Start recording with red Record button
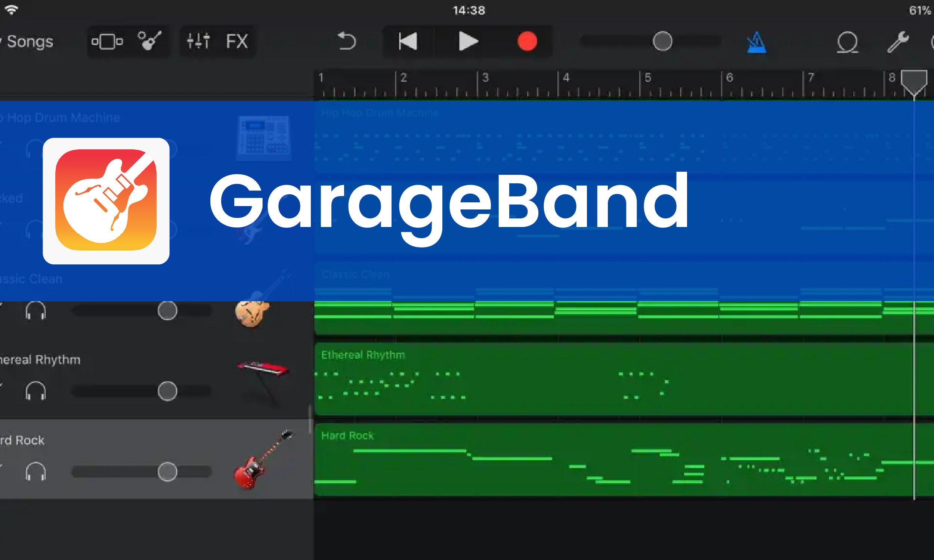The image size is (934, 560). pos(527,41)
